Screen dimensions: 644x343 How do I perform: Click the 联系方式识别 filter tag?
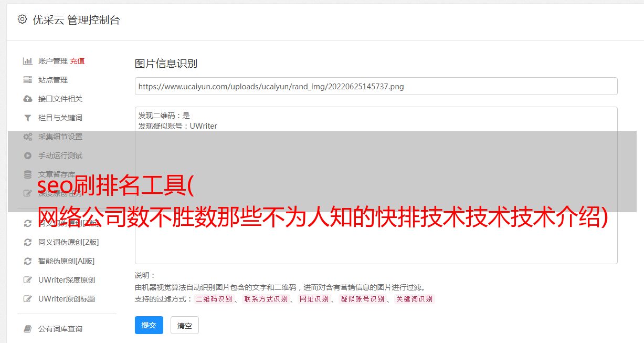pos(266,299)
